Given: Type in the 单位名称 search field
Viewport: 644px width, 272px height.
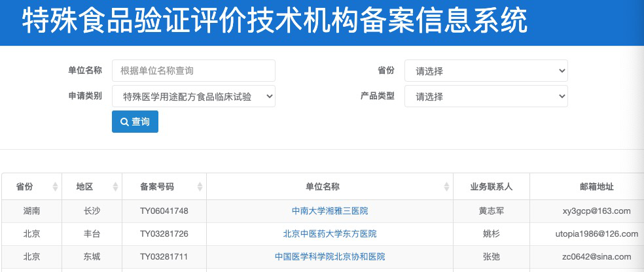Looking at the screenshot, I should [193, 71].
